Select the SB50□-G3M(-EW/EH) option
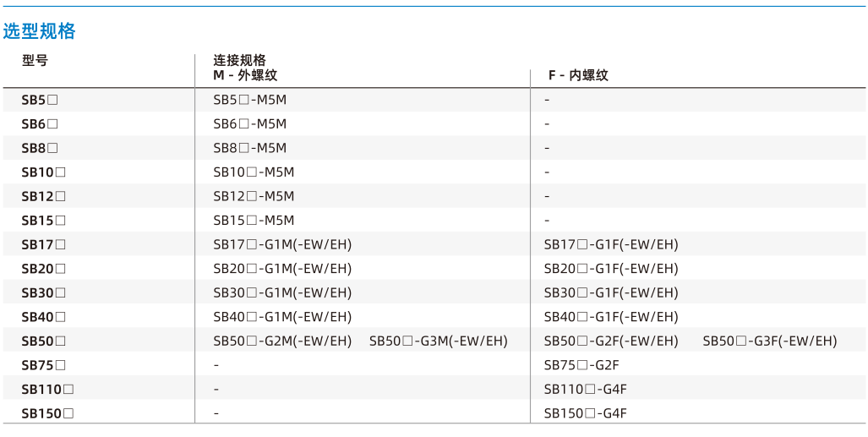868x437 pixels. [x=439, y=341]
